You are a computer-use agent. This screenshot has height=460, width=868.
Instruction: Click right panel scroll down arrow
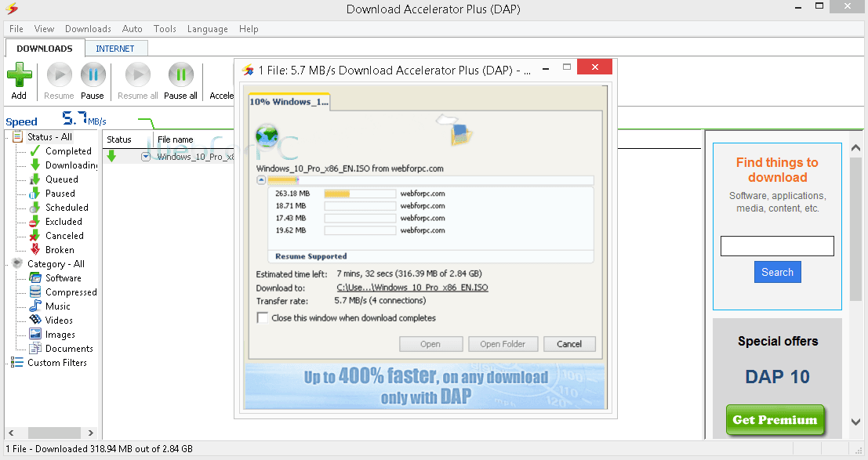click(x=855, y=422)
